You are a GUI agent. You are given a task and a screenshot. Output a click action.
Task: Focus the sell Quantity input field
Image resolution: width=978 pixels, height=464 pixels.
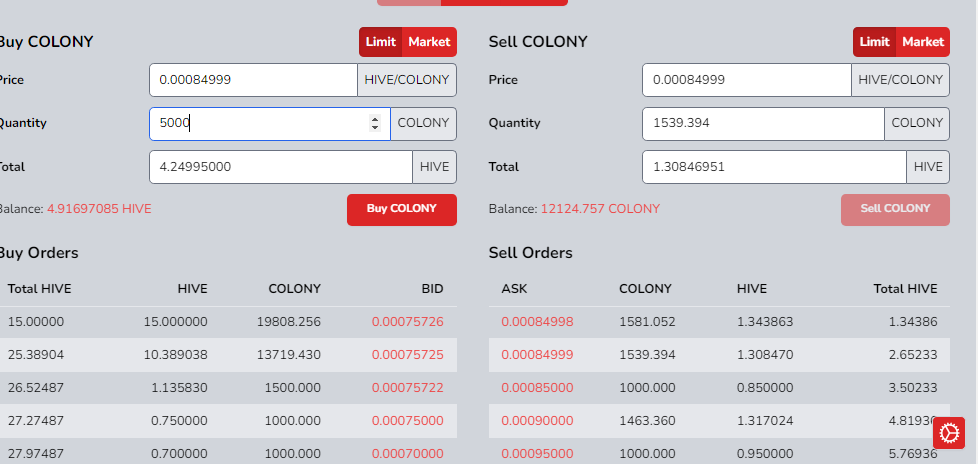(762, 124)
